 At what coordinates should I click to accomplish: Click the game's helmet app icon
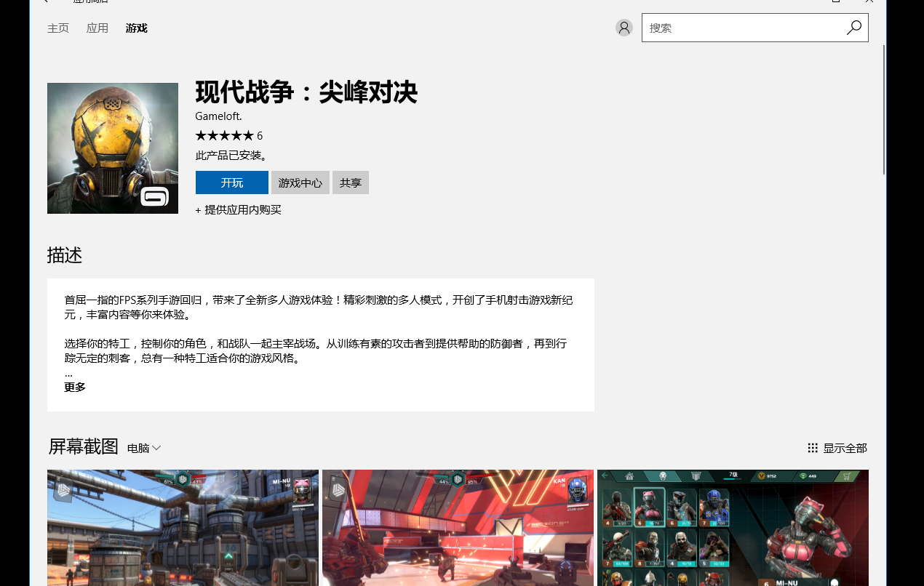point(113,148)
